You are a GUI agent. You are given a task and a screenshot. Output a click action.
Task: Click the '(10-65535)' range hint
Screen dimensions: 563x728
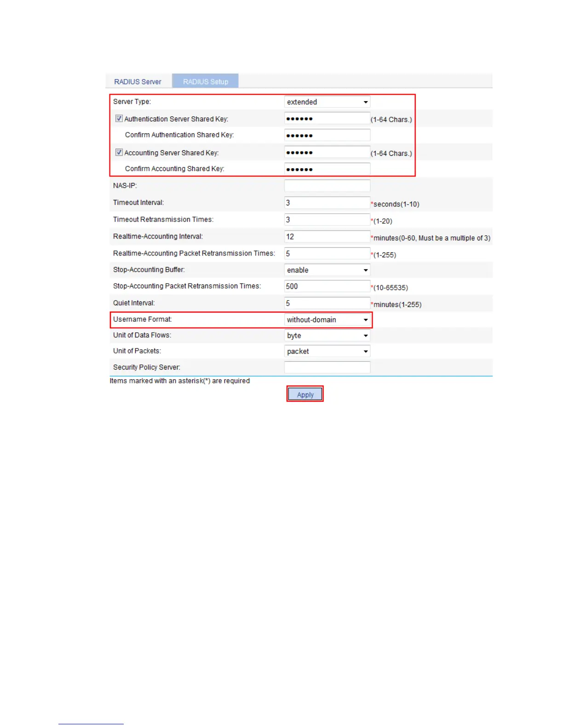[x=391, y=288]
